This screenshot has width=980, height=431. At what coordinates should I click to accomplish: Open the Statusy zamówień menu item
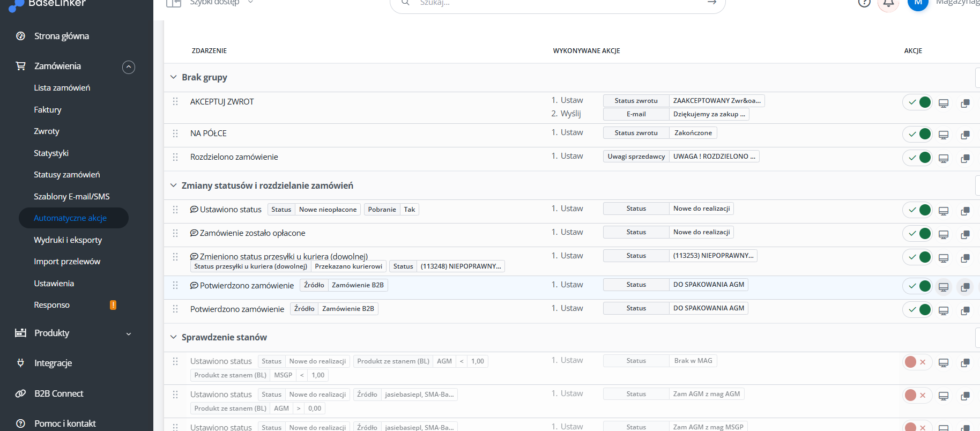(67, 175)
